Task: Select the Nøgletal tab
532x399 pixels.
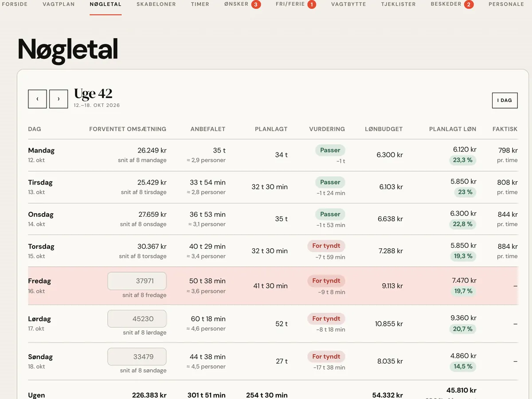Action: coord(106,4)
